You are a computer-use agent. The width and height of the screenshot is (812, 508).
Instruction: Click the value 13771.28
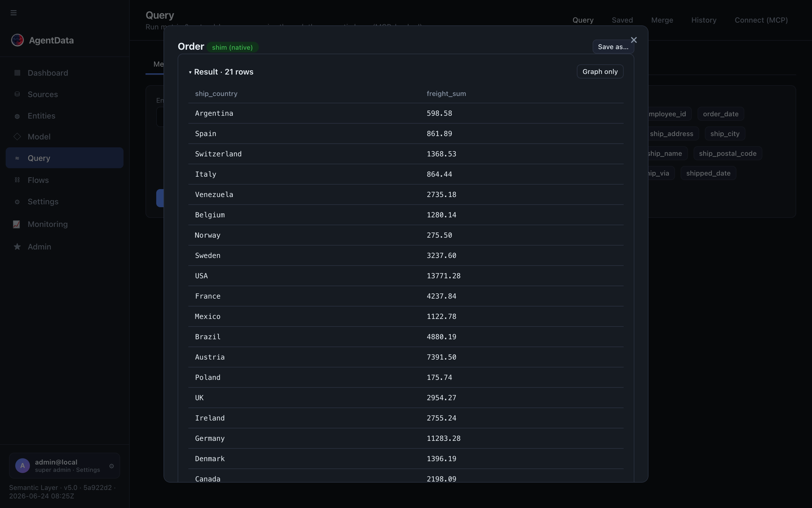(x=444, y=276)
